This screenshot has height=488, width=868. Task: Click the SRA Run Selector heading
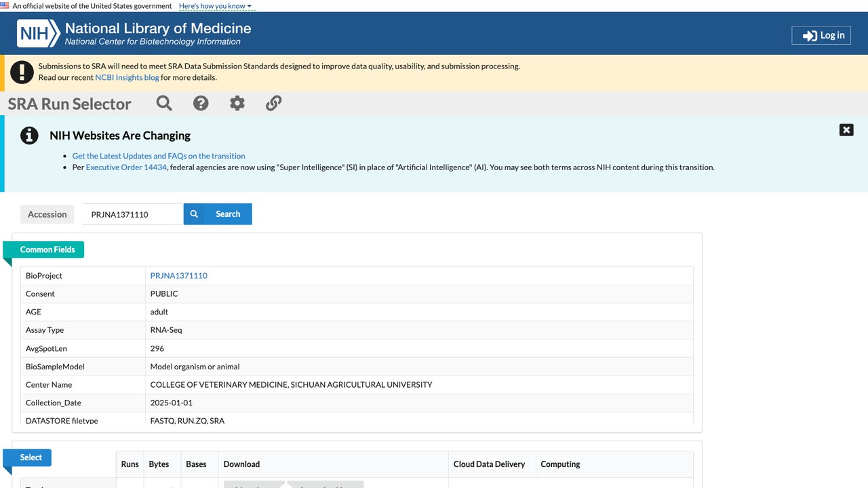coord(70,104)
